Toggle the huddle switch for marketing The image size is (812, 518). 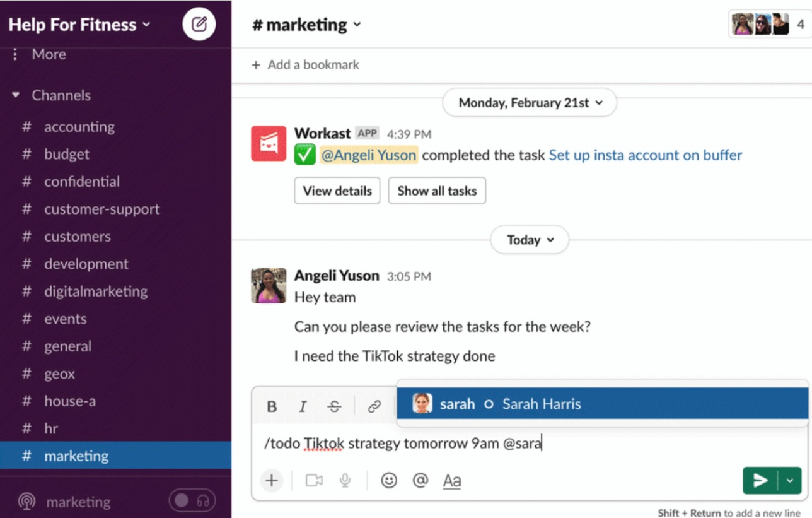click(x=191, y=500)
